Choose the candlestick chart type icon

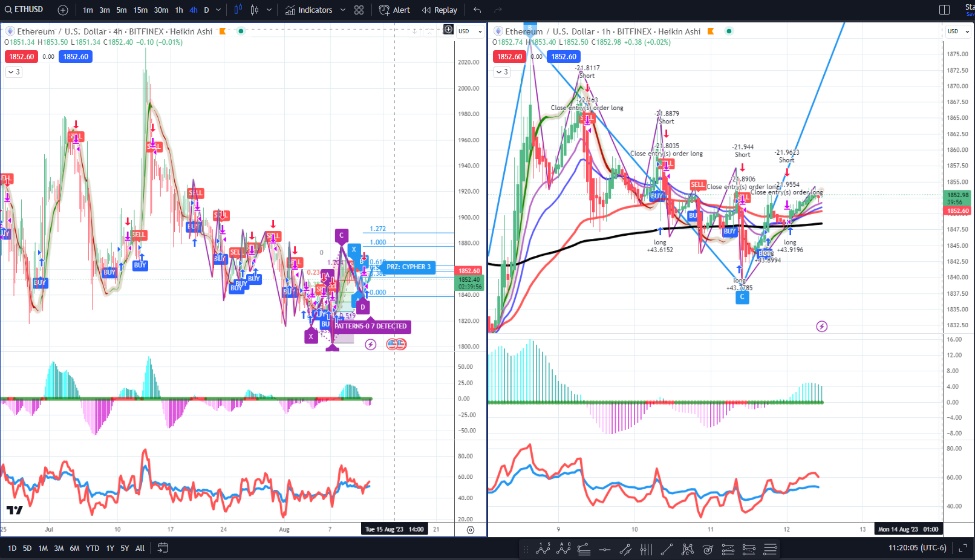pos(255,10)
